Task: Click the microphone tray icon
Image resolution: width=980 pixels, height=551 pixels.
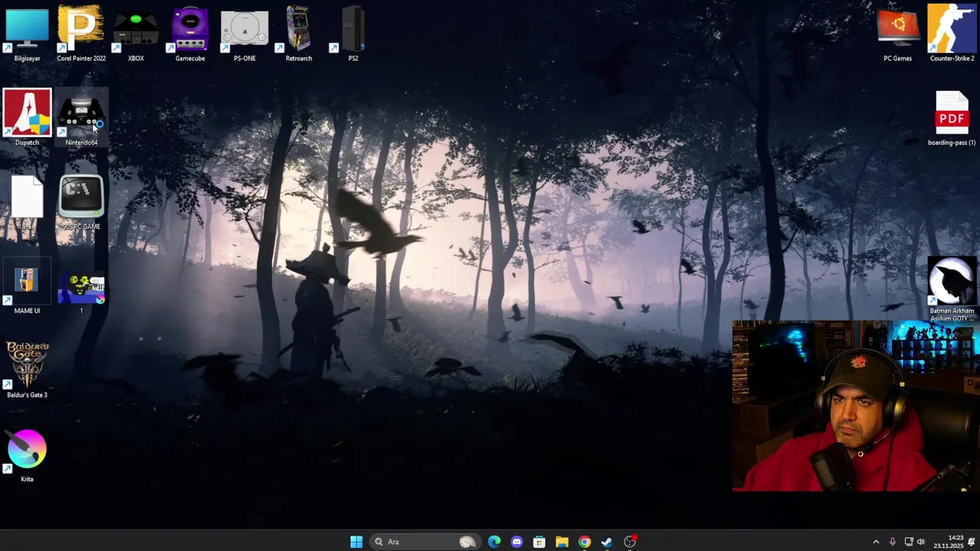Action: click(x=892, y=542)
